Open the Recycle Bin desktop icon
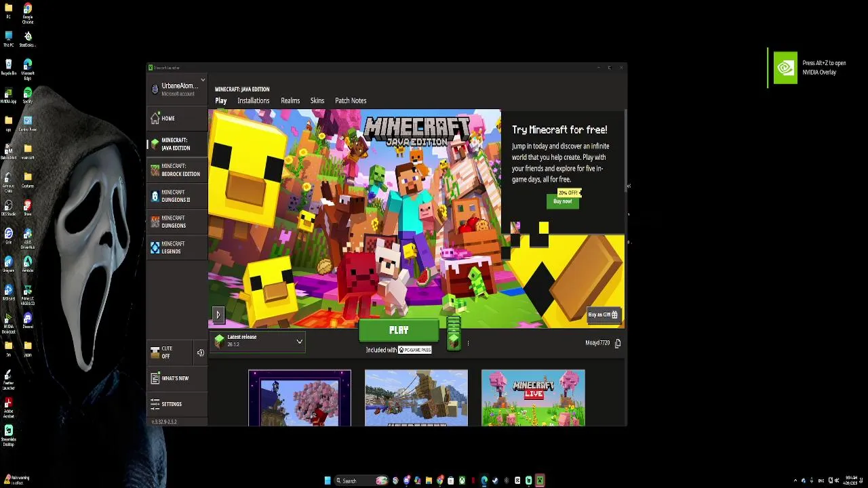Viewport: 868px width, 488px height. pyautogui.click(x=8, y=67)
